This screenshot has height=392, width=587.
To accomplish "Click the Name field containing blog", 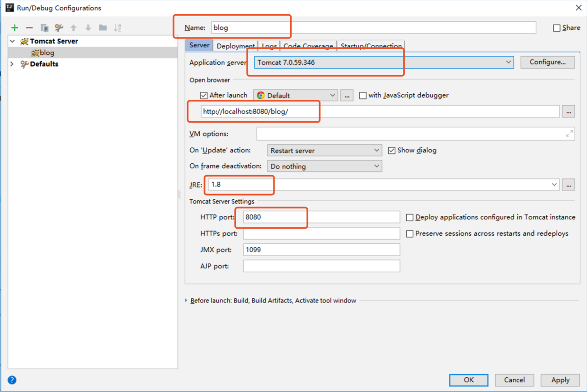I will click(374, 27).
